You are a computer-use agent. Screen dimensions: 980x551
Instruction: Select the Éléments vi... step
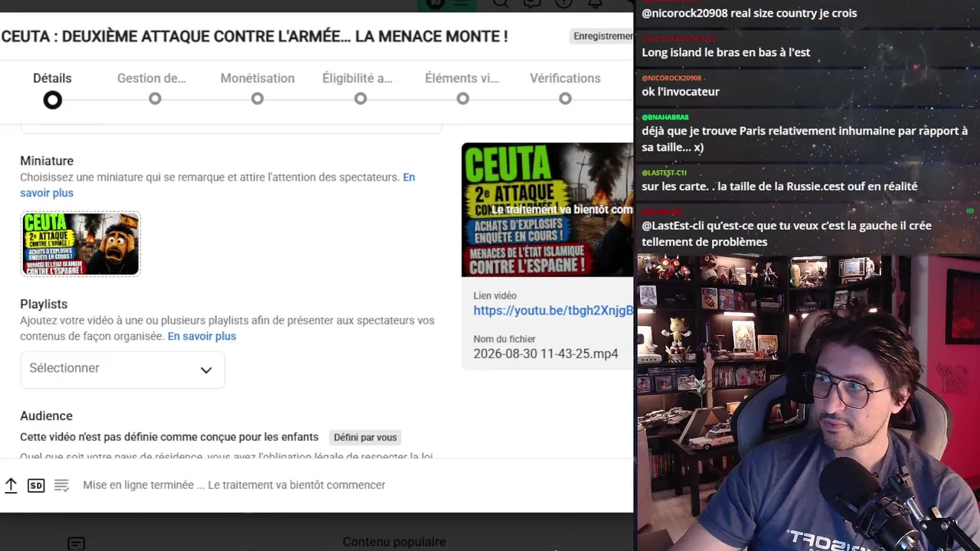pos(462,89)
